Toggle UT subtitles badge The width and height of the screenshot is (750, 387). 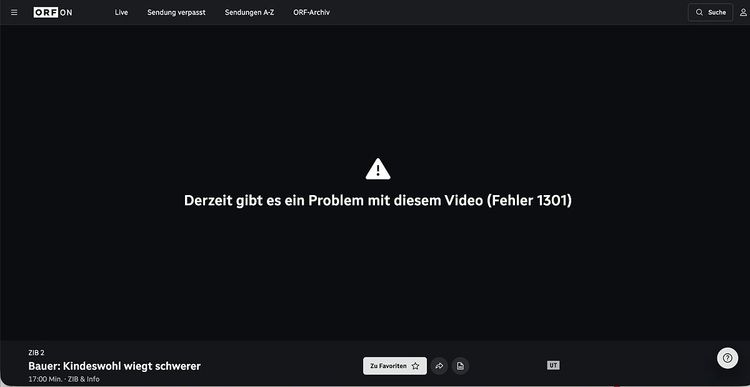[x=553, y=365]
